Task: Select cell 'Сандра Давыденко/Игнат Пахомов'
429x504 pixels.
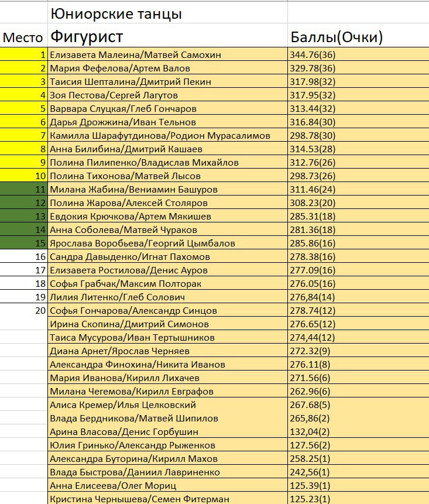Action: [167, 256]
